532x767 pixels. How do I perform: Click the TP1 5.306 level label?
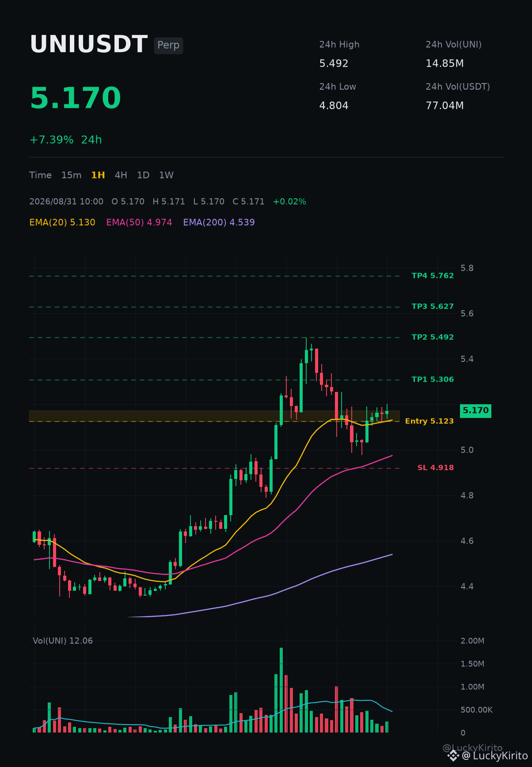click(x=433, y=380)
